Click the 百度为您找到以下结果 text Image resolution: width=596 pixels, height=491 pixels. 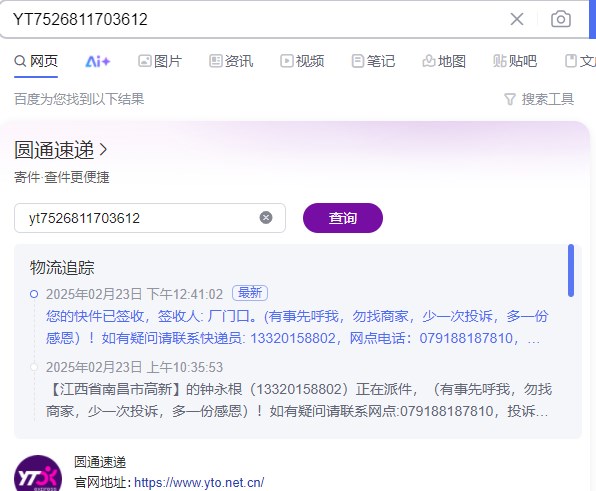[79, 99]
